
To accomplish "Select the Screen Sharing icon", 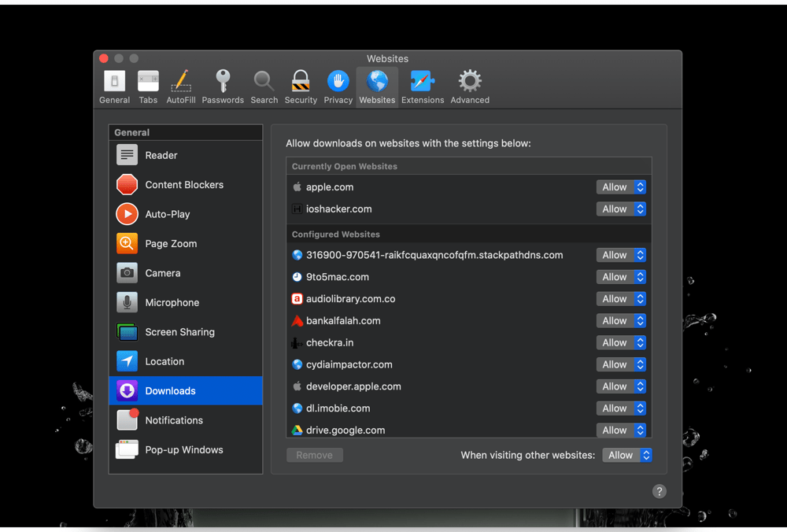I will pyautogui.click(x=127, y=332).
